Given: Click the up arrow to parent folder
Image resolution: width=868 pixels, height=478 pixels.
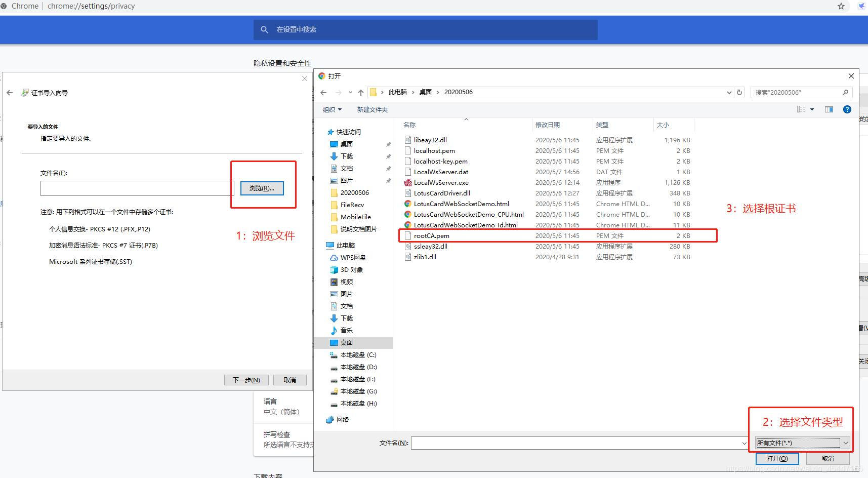Looking at the screenshot, I should click(360, 92).
